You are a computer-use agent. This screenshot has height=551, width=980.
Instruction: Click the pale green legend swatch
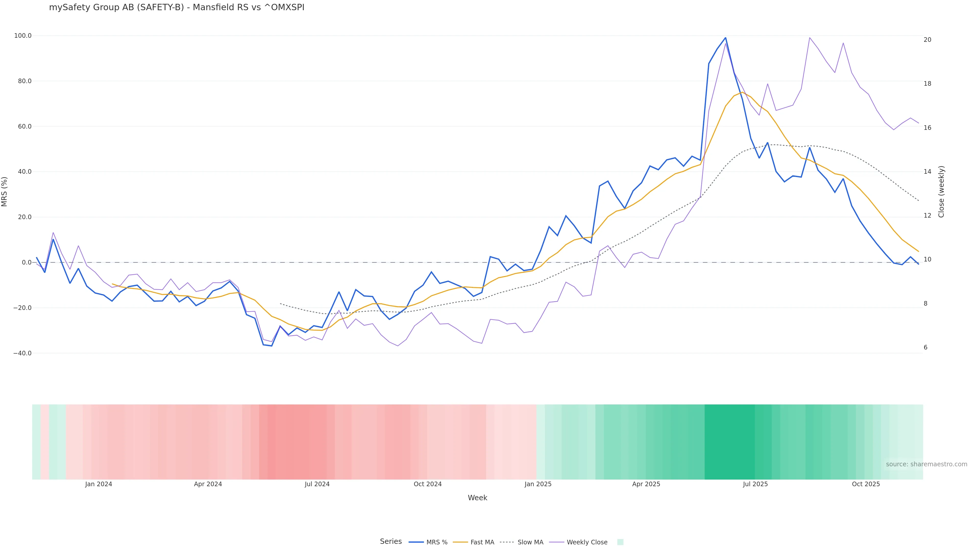point(620,542)
